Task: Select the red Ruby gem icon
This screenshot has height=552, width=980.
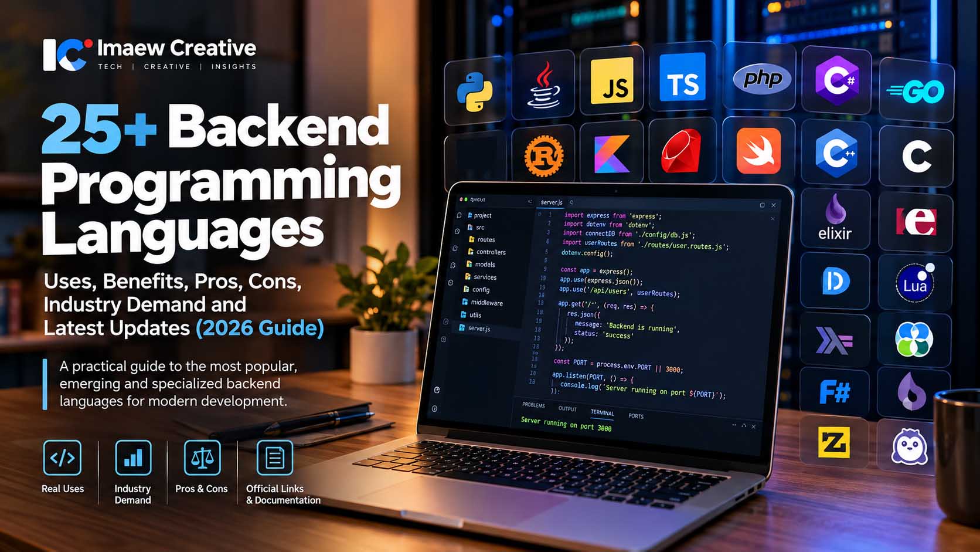Action: (682, 151)
